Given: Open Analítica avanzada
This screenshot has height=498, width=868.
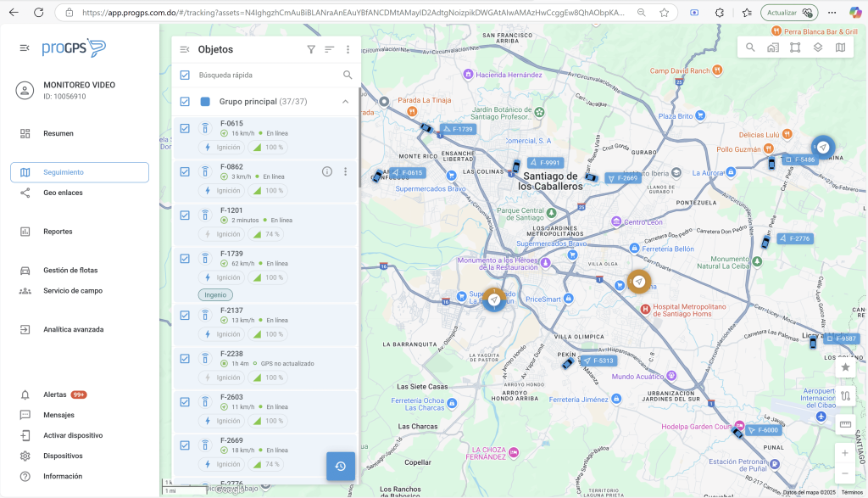Looking at the screenshot, I should point(80,330).
